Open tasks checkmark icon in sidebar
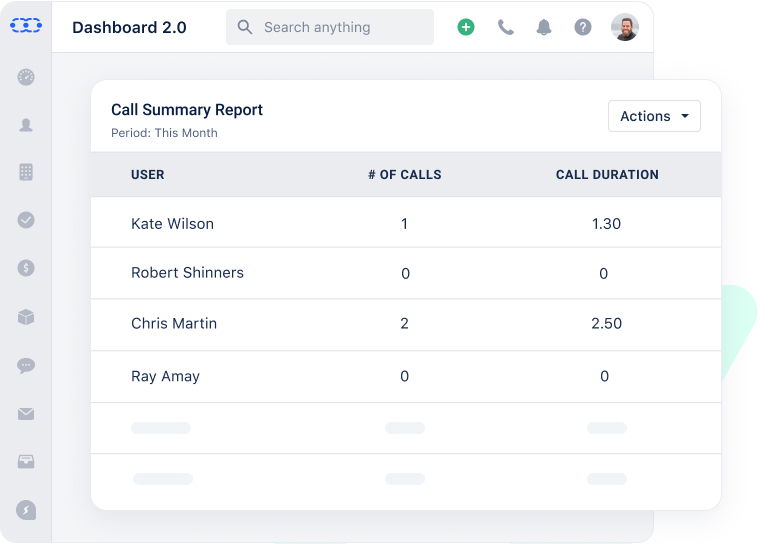Viewport: 770px width, 544px height. (x=26, y=220)
